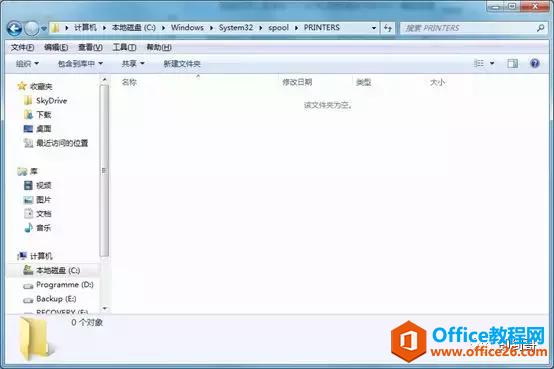Click the star icon beside 收藏夹
The height and width of the screenshot is (369, 554).
(22, 86)
